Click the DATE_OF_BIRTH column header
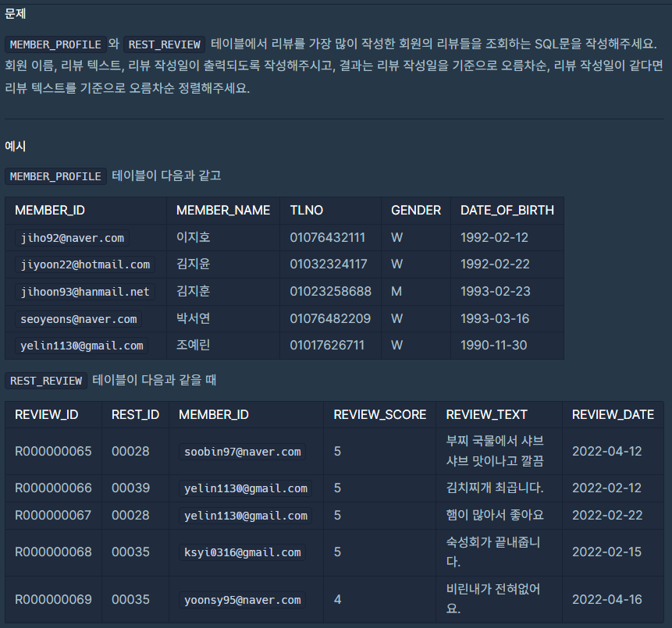 tap(508, 210)
